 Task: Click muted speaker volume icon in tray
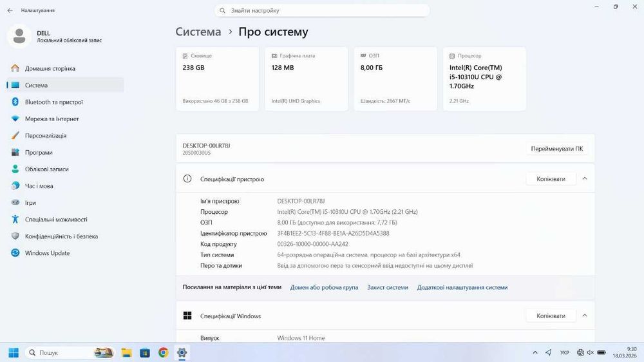[x=590, y=352]
